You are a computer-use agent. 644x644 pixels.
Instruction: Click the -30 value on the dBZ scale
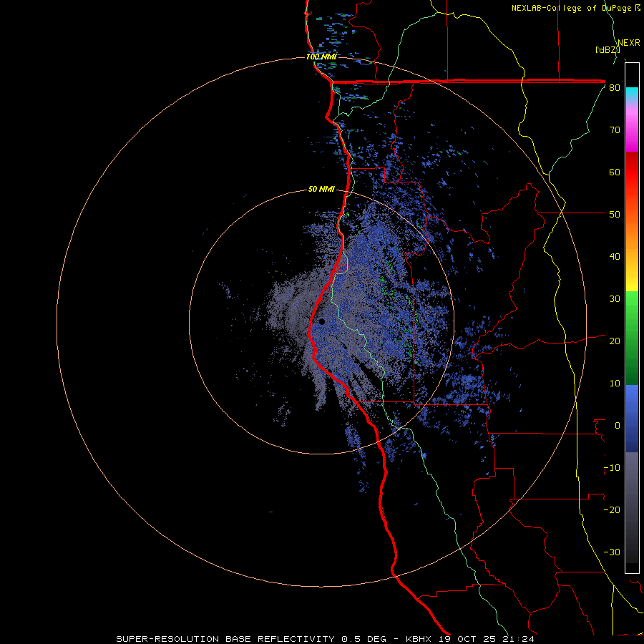tap(613, 552)
